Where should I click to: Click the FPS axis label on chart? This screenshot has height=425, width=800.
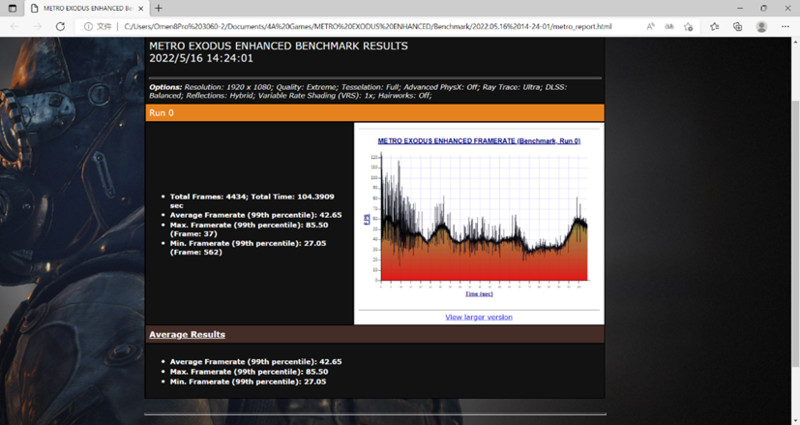[x=367, y=219]
